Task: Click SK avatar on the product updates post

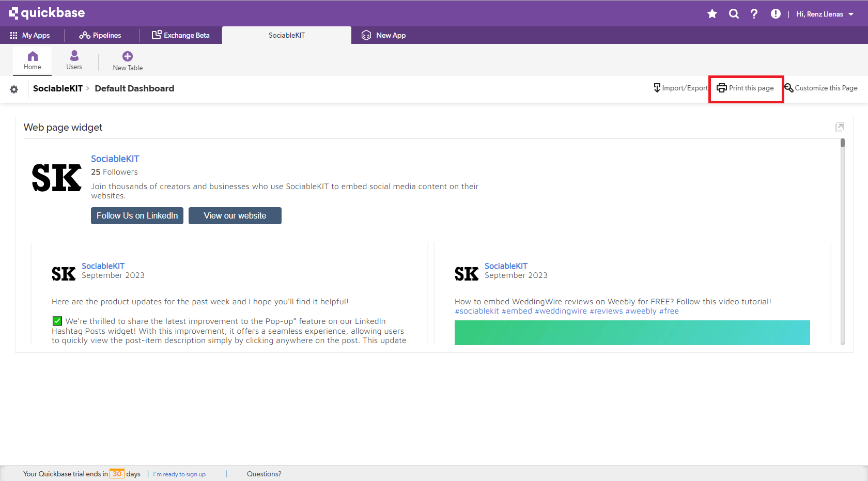Action: tap(64, 274)
